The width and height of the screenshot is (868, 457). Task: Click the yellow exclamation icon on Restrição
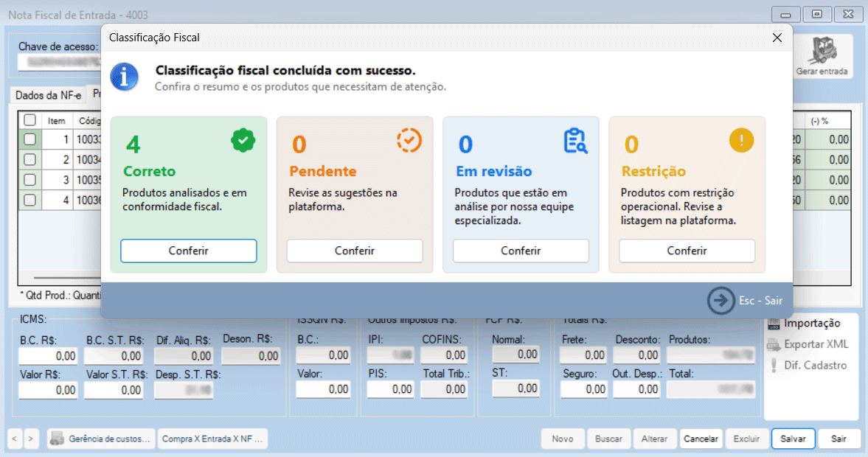741,140
